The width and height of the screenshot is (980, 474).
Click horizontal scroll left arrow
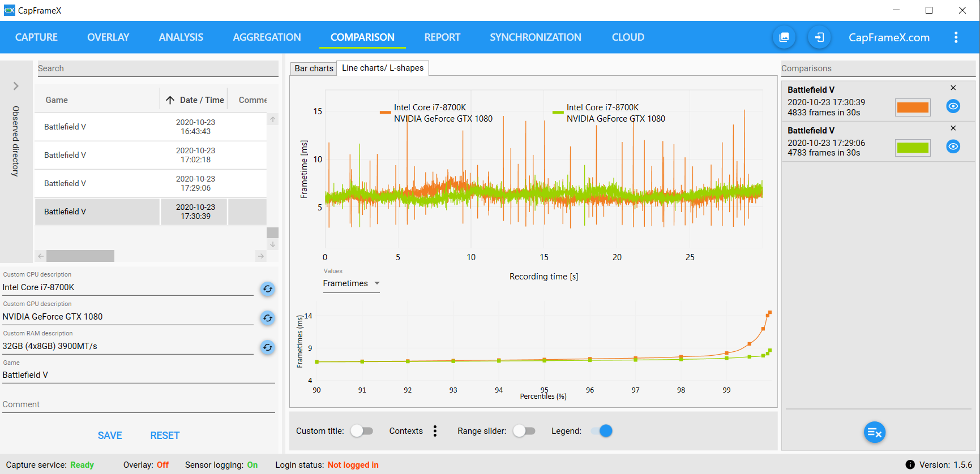point(41,256)
